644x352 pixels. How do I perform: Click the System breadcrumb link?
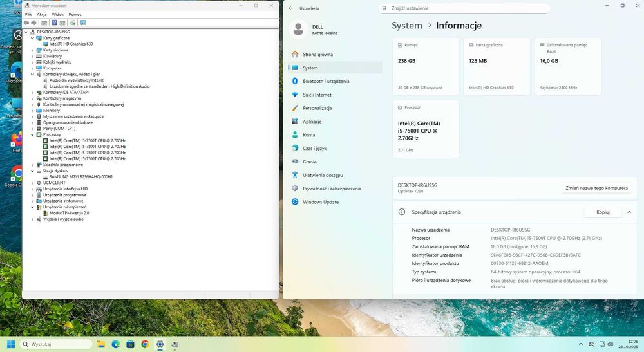pyautogui.click(x=406, y=26)
